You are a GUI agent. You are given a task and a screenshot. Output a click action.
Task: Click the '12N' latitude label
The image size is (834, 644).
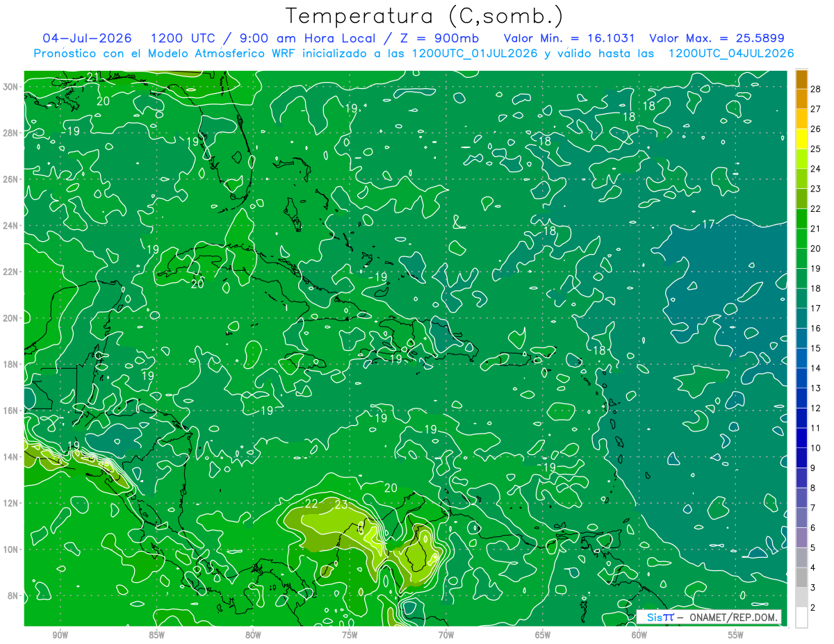click(12, 503)
